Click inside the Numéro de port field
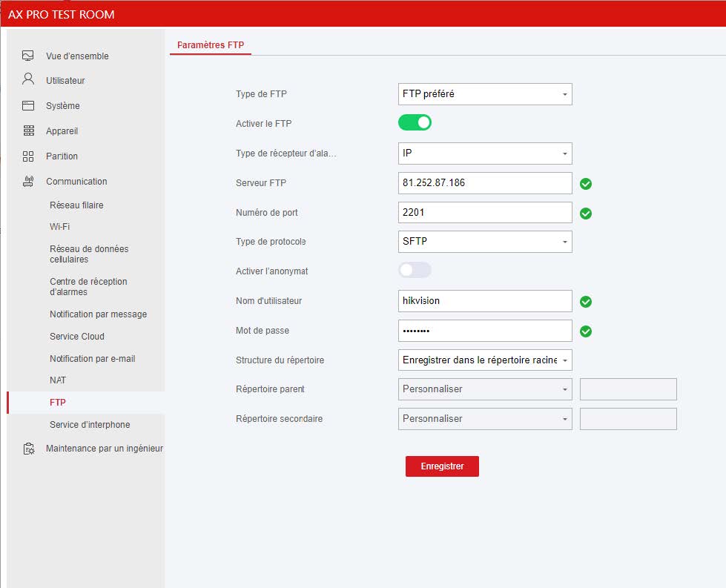 485,213
